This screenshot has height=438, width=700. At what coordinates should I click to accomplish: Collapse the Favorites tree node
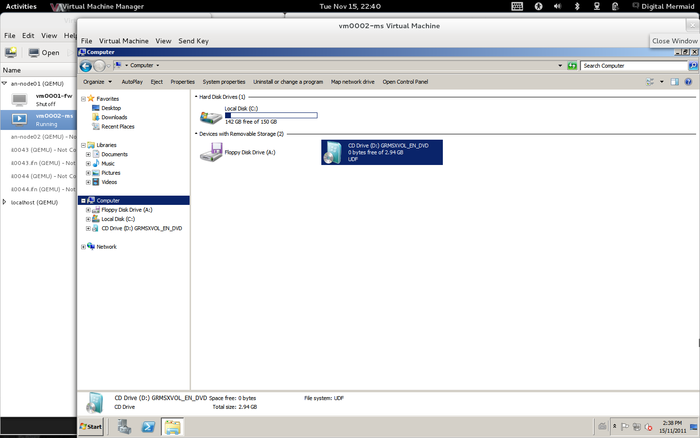click(x=83, y=99)
